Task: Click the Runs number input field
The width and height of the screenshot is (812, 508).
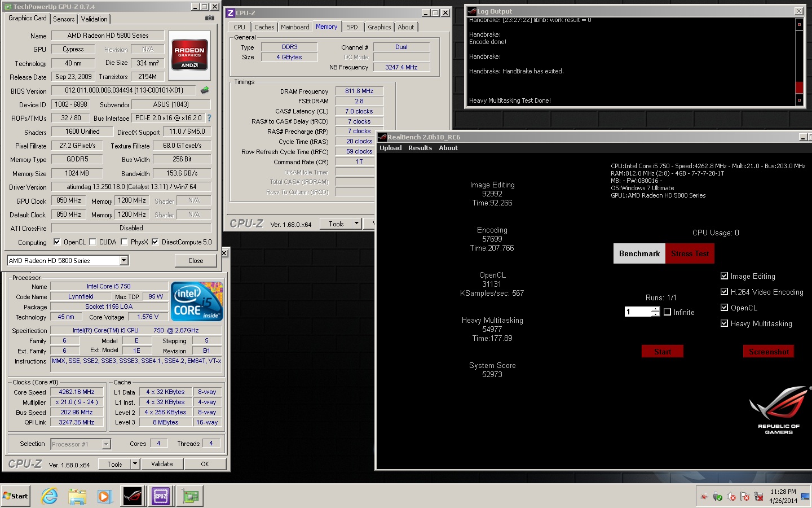Action: pyautogui.click(x=638, y=312)
